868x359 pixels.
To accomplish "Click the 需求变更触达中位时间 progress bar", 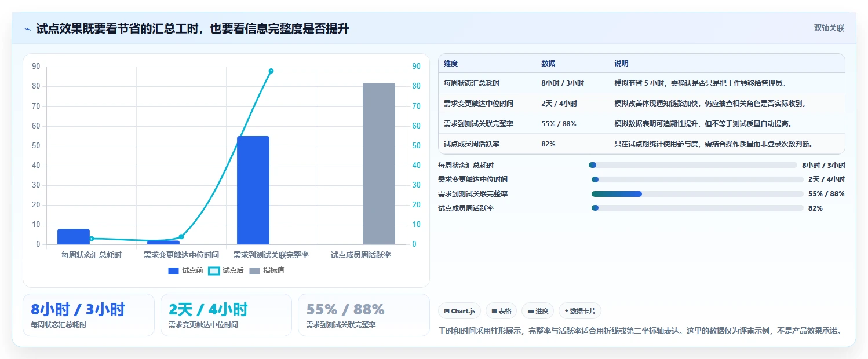I will click(698, 179).
